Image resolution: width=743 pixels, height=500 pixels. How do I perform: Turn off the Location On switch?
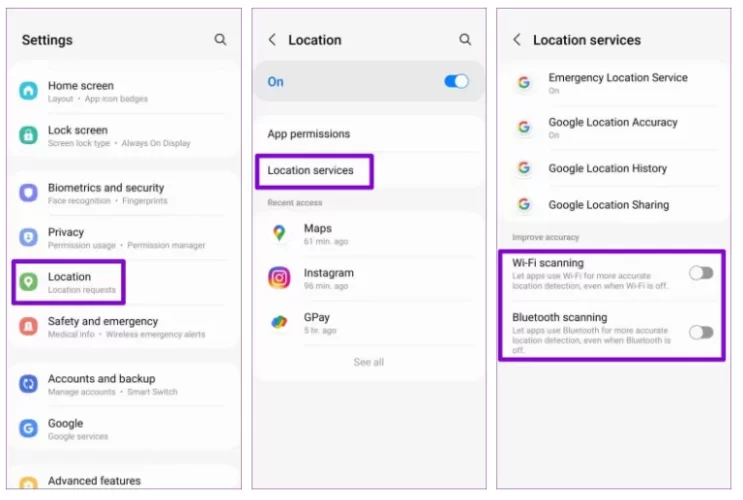coord(456,82)
